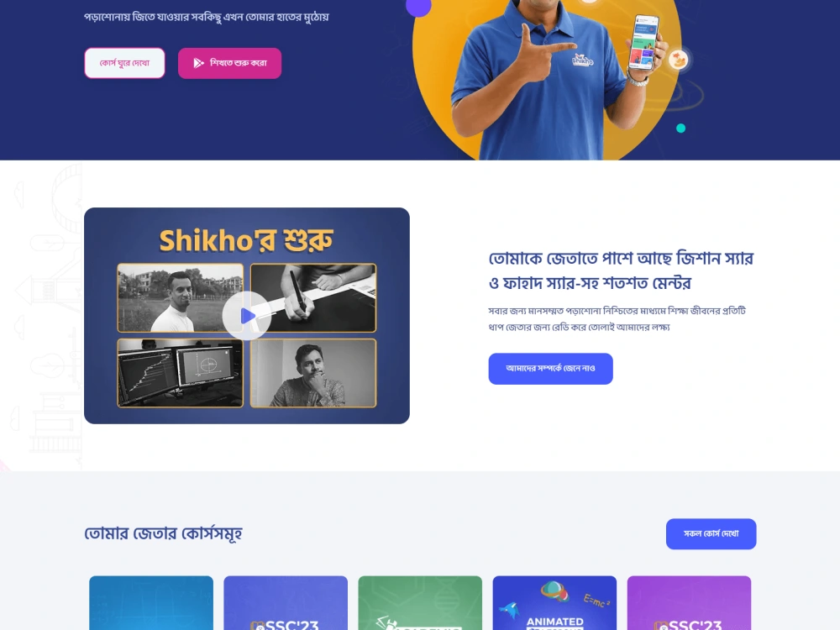Click the play icon inside the pink শিখতে শুরু করো button
Image resolution: width=840 pixels, height=630 pixels.
(199, 63)
